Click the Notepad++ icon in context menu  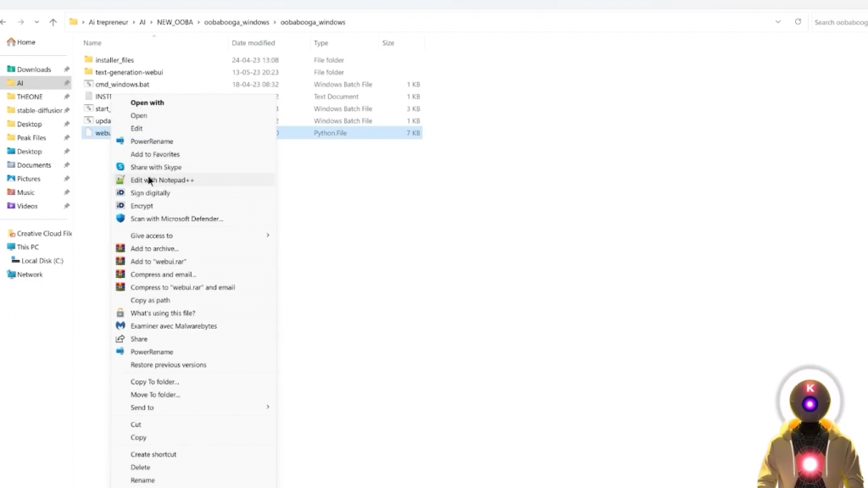(120, 180)
